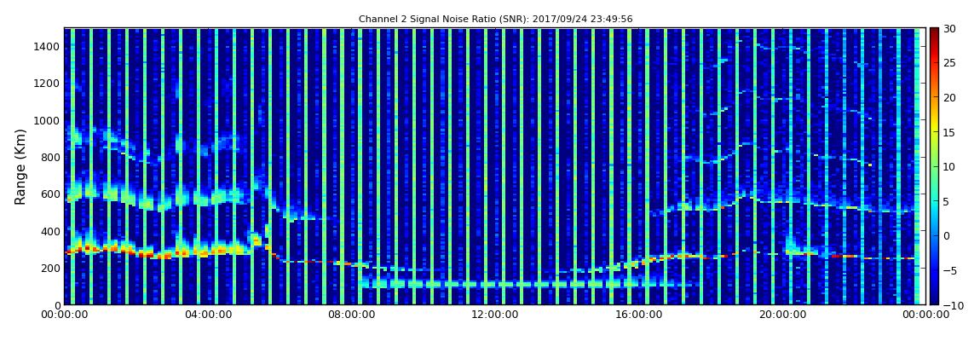Click the 1200 range tick label
980x347 pixels.
pos(48,84)
